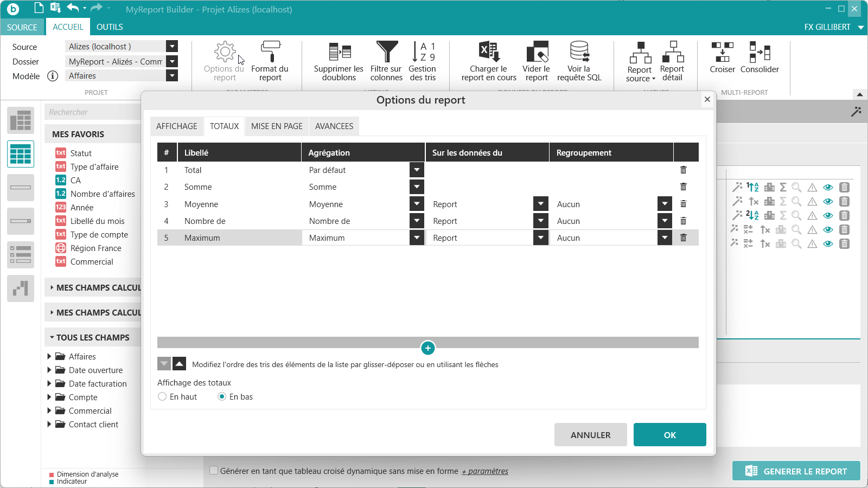Open the Agrégation dropdown for the Moyenne row
868x488 pixels.
(417, 204)
